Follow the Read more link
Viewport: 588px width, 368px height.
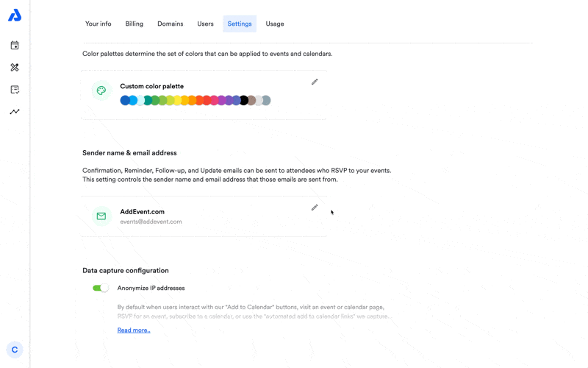click(134, 330)
